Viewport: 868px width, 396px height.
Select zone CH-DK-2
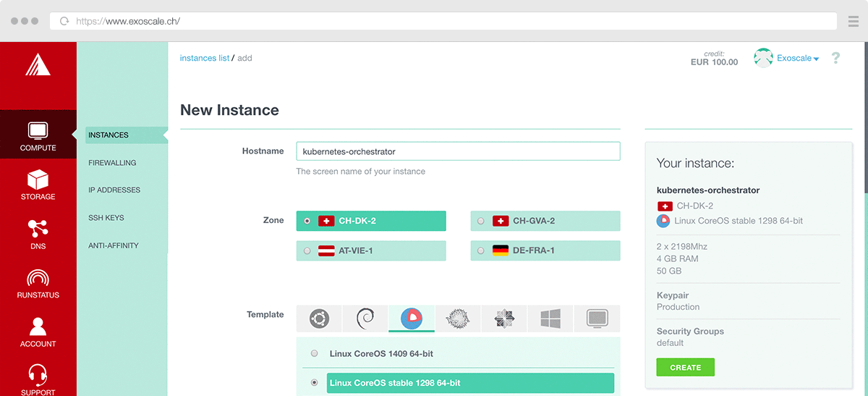click(x=371, y=221)
